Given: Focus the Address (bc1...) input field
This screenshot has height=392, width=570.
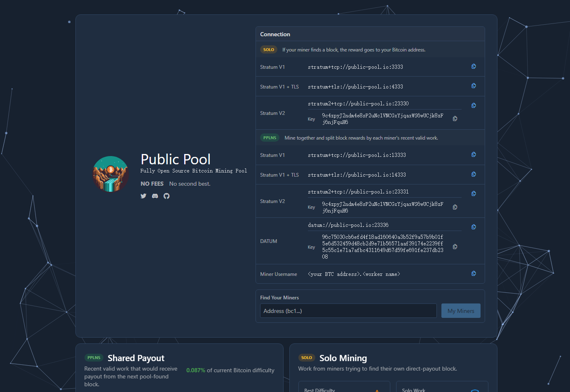Looking at the screenshot, I should point(348,311).
